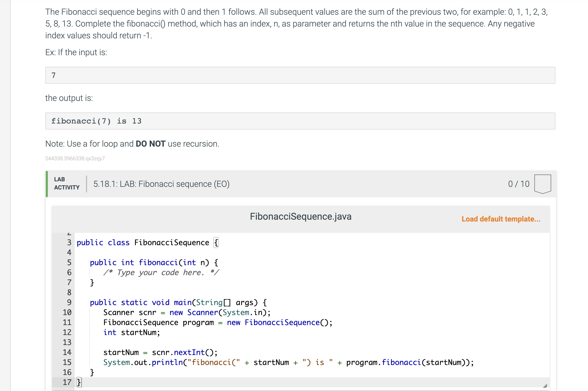This screenshot has width=588, height=391.
Task: Click the line 'public class FibonacciSequence {'
Action: (x=148, y=243)
